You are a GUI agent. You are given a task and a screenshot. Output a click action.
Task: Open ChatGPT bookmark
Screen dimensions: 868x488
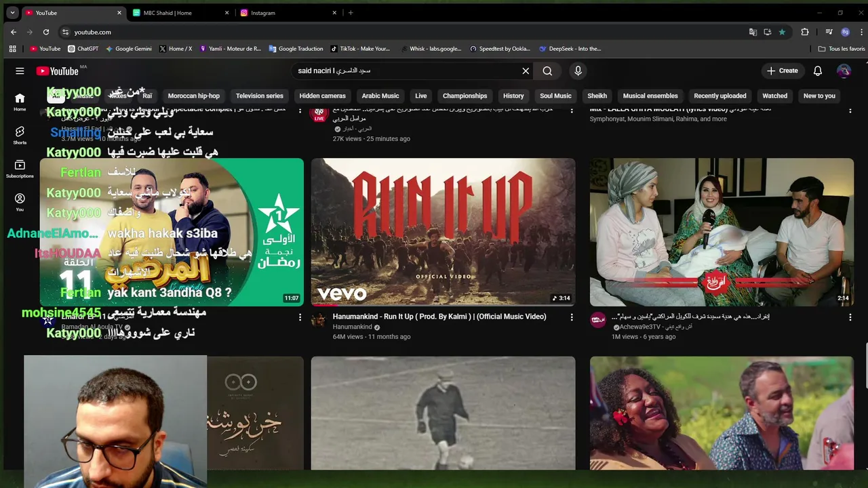point(83,49)
